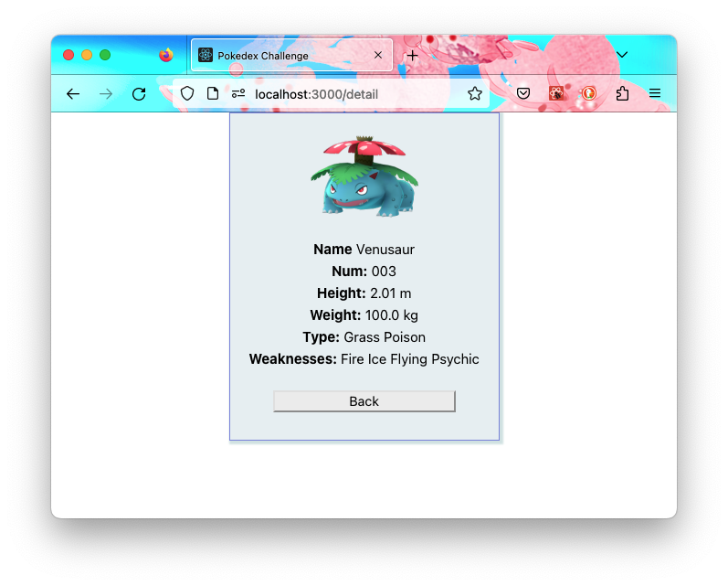Click the page info document icon

point(213,94)
